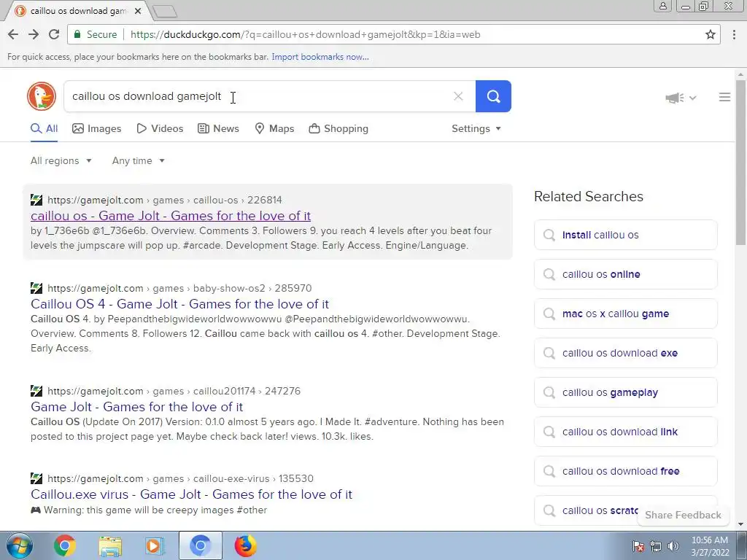Click the chevron next to the megaphone
Screen dimensions: 747x560
(x=693, y=98)
